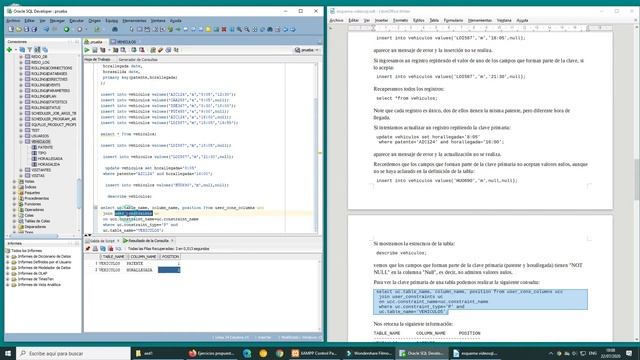Click the Chrome icon on the taskbar
640x360 pixels.
[280, 353]
